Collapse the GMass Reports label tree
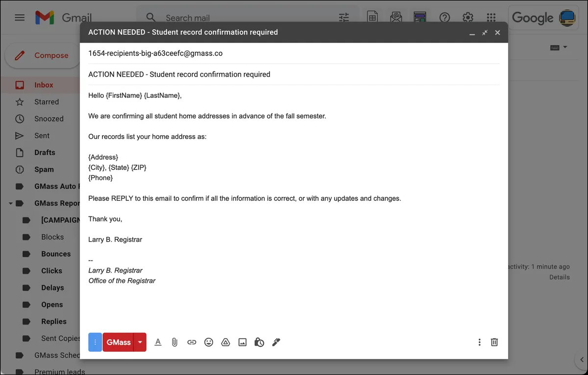Screen dimensions: 588x375 [x=10, y=203]
